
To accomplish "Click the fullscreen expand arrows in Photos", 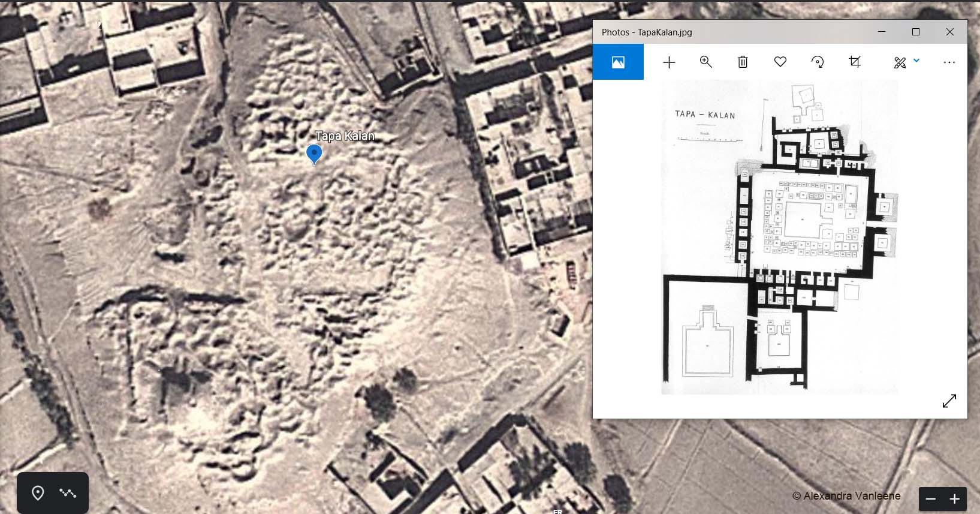I will (949, 401).
